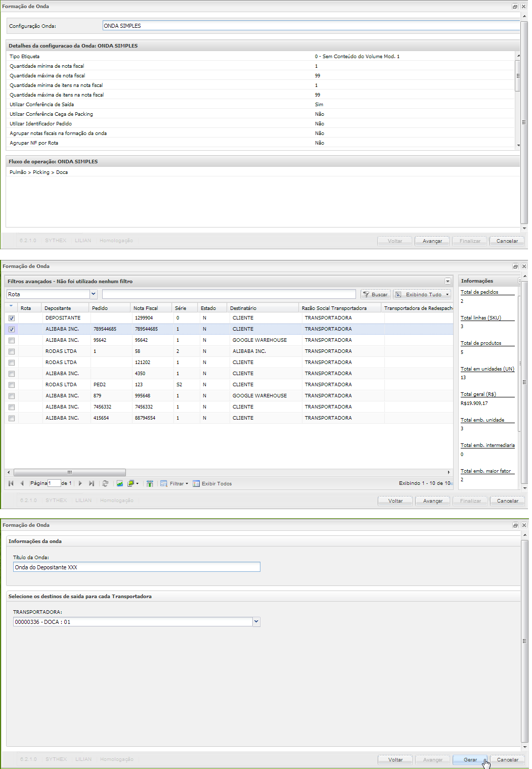Check the ALIBABA INC. 95642 row checkbox
This screenshot has width=532, height=769.
pos(12,340)
